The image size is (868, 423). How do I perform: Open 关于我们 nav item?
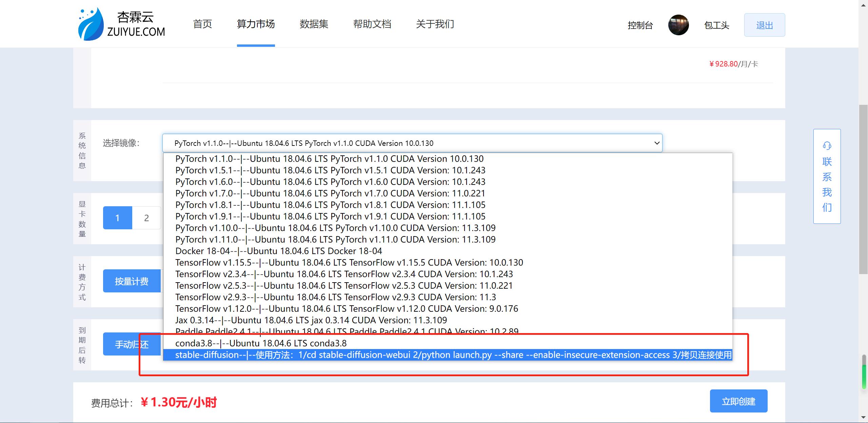click(435, 24)
